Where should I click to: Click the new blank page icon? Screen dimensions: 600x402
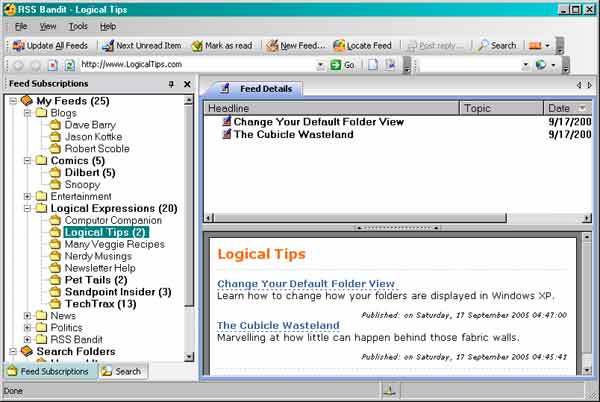tap(372, 65)
